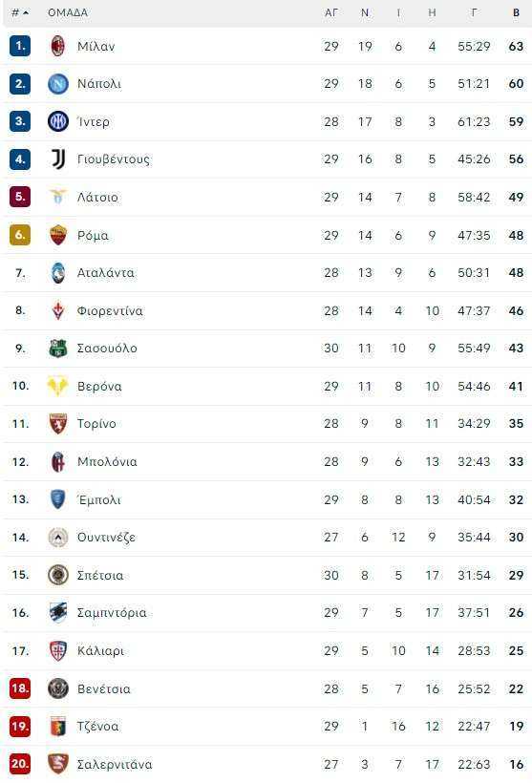Click the Genoa club crest
This screenshot has width=532, height=783.
coord(58,726)
